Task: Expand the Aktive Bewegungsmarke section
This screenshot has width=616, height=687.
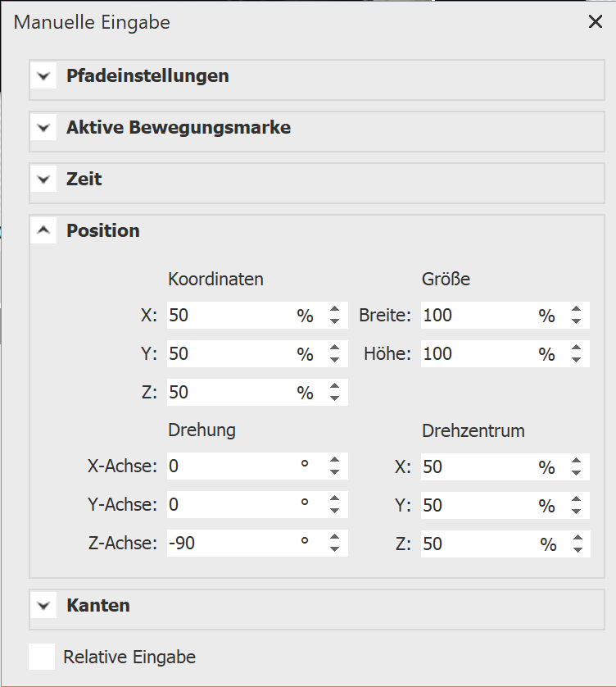Action: click(x=43, y=129)
